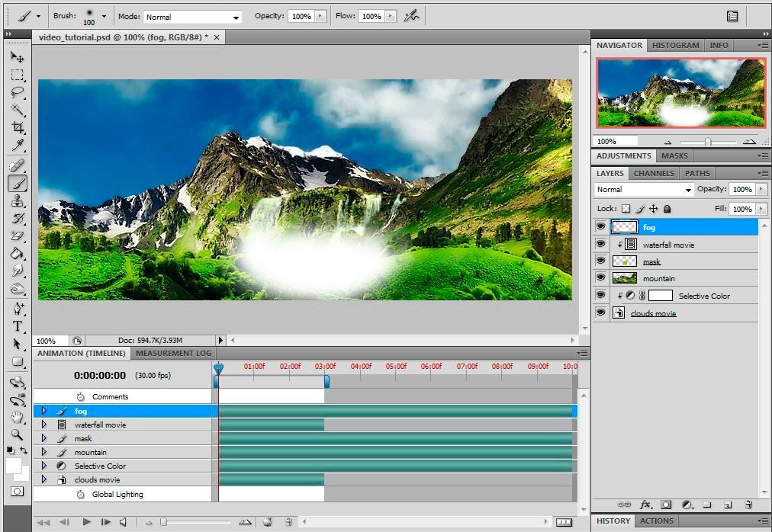Select the History Brush tool
772x532 pixels.
point(18,219)
